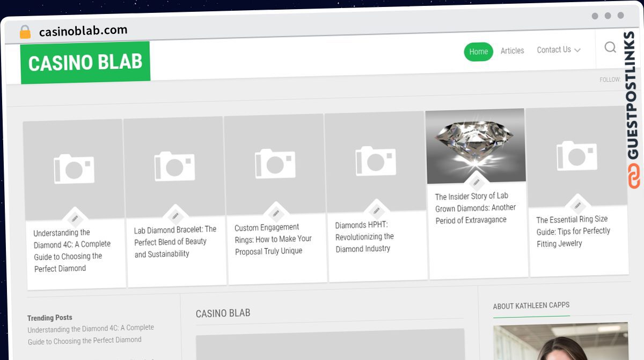
Task: Expand the Contact Us dropdown menu
Action: [x=559, y=50]
